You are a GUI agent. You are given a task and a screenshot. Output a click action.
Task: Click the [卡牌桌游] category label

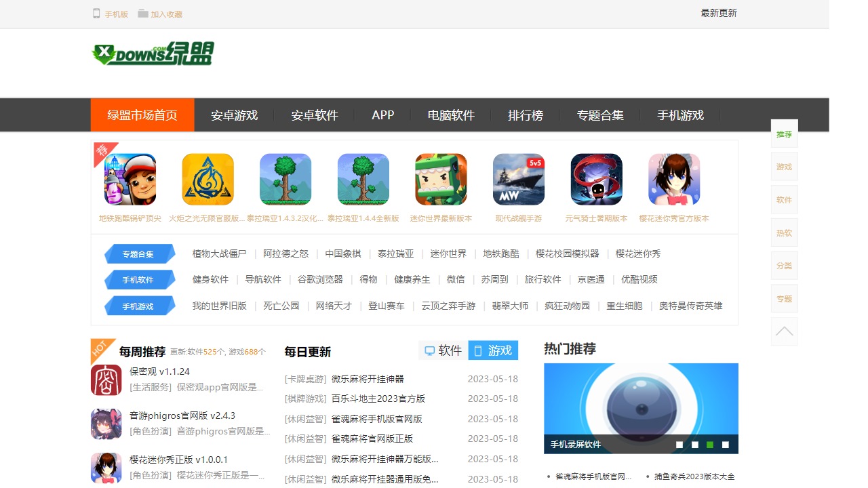(x=306, y=379)
